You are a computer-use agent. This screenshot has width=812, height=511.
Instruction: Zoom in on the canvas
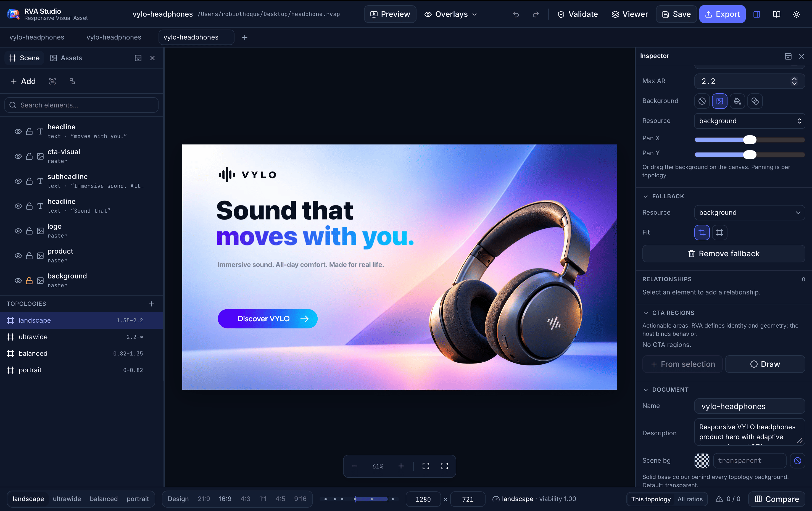[x=400, y=466]
